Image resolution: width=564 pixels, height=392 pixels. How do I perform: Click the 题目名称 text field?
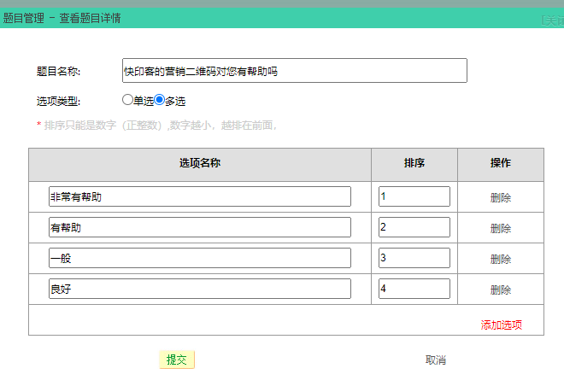tap(295, 71)
